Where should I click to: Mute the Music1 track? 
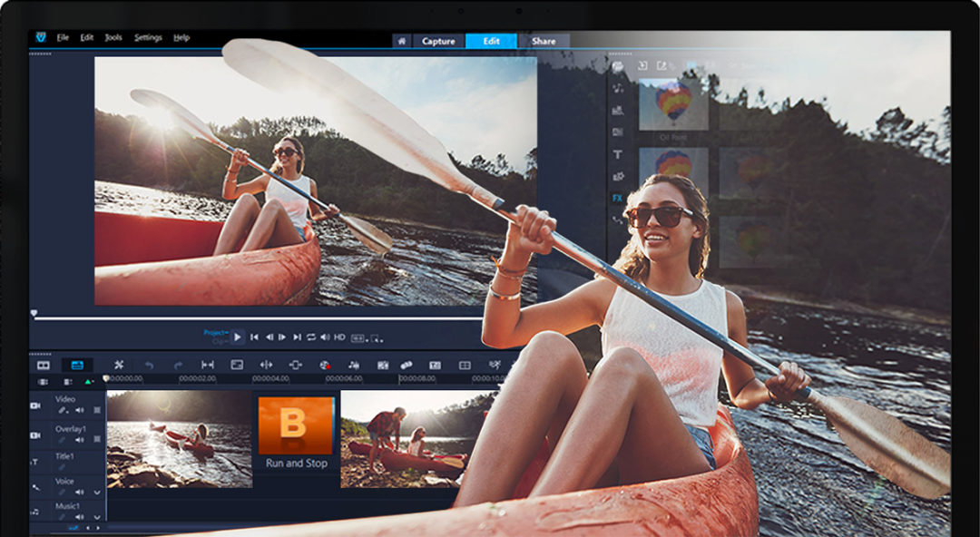80,517
